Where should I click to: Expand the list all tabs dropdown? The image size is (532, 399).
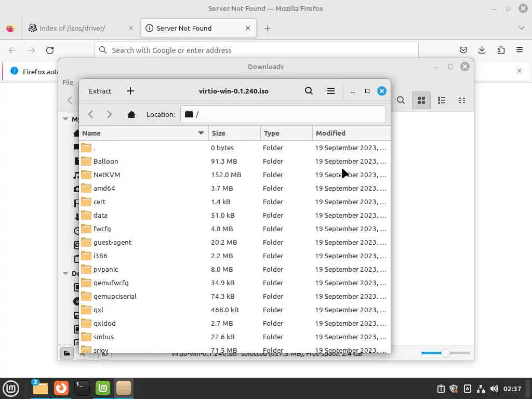[x=522, y=28]
